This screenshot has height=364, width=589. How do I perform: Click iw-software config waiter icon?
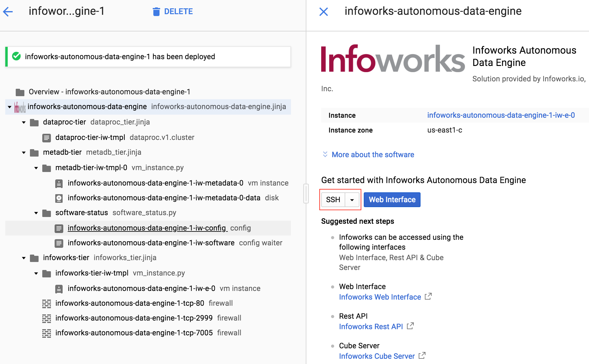point(59,243)
